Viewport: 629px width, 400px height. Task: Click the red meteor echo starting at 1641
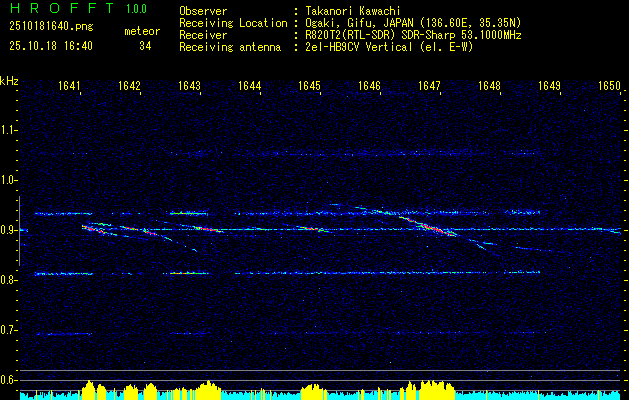coord(96,229)
